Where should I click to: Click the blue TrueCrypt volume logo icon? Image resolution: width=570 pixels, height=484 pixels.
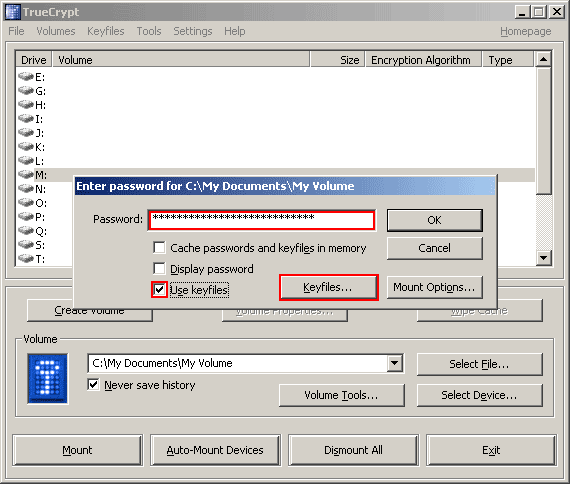pos(48,379)
